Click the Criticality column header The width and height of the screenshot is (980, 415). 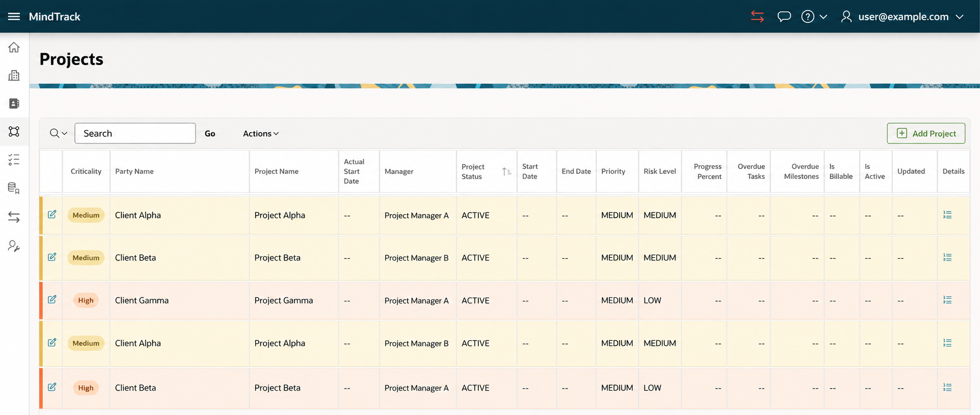coord(86,171)
